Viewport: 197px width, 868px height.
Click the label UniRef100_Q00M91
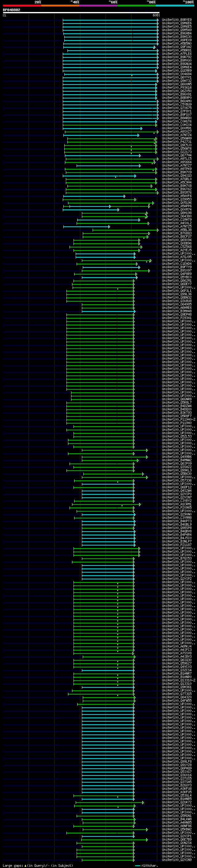[x=177, y=128]
